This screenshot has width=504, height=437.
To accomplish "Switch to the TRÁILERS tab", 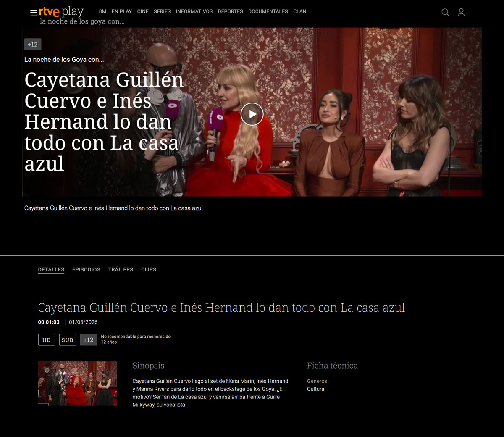I will pos(121,269).
